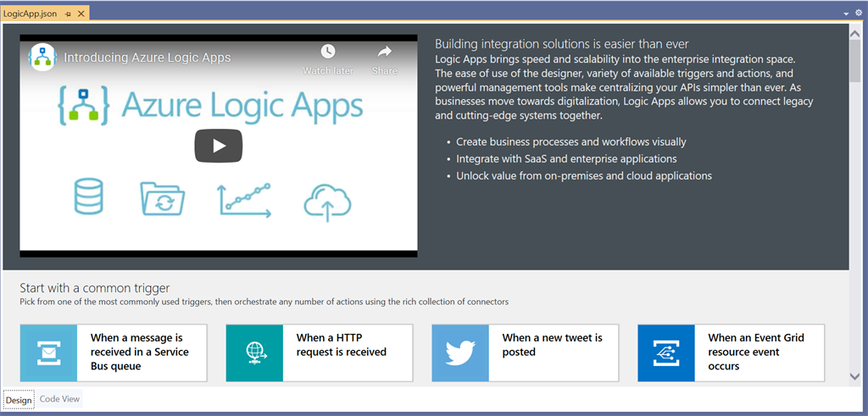Choose 'When a HTTP request is received' trigger
The image size is (868, 416).
tap(320, 353)
